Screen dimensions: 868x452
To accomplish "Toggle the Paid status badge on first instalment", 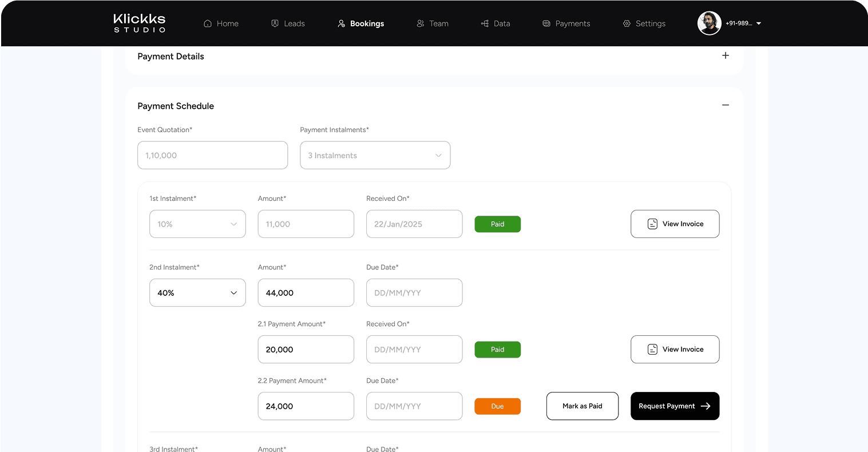I will pyautogui.click(x=497, y=224).
